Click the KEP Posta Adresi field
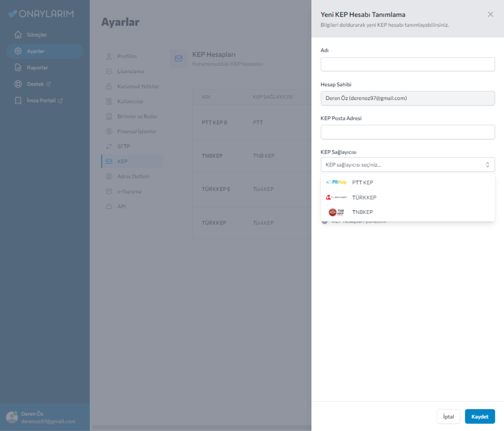 coord(407,132)
